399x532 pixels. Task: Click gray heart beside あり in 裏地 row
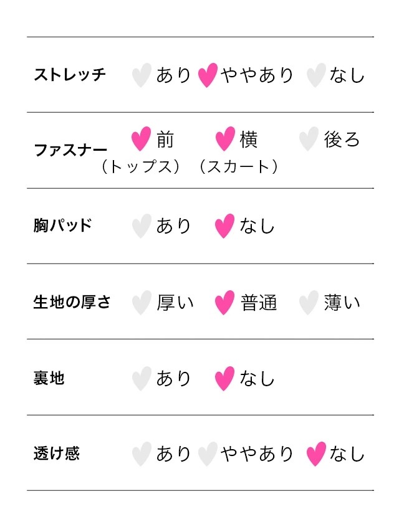[x=142, y=379]
